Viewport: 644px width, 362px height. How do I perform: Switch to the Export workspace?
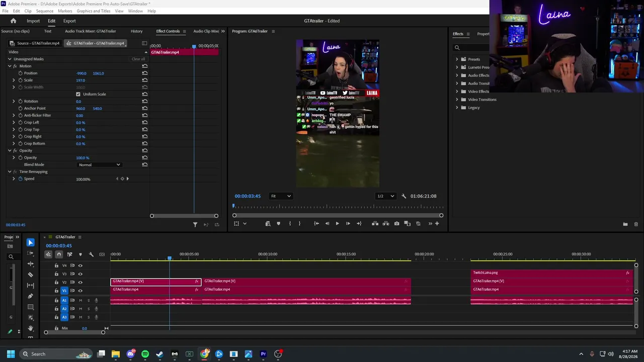tap(69, 21)
